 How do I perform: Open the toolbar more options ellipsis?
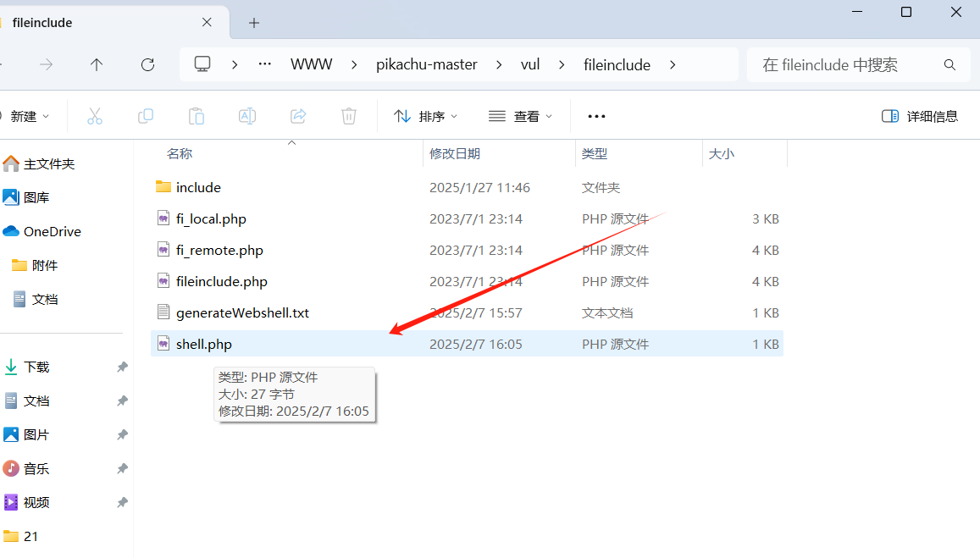[x=596, y=116]
